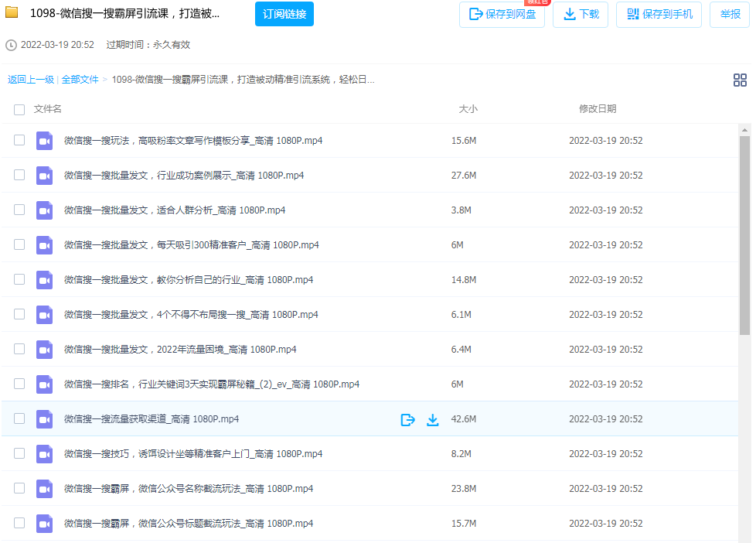This screenshot has width=756, height=543.
Task: Click the scrollbar up arrow
Action: (x=744, y=130)
